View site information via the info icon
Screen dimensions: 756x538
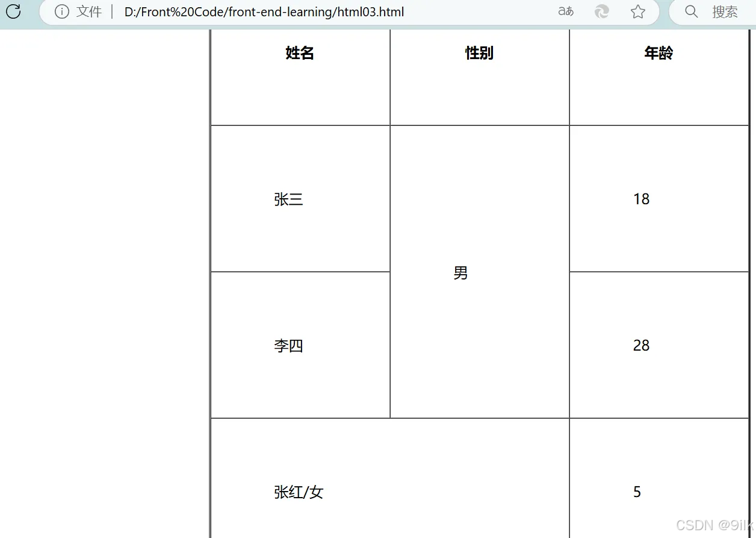click(x=61, y=11)
